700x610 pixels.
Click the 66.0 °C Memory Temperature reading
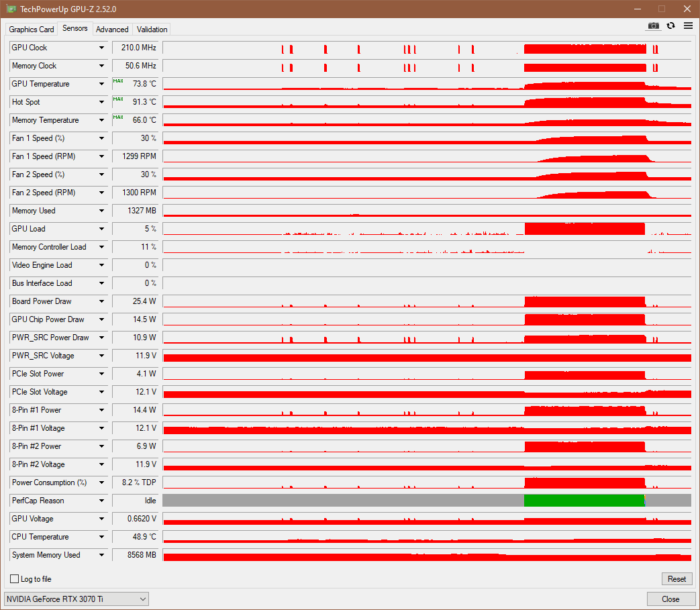click(x=136, y=120)
